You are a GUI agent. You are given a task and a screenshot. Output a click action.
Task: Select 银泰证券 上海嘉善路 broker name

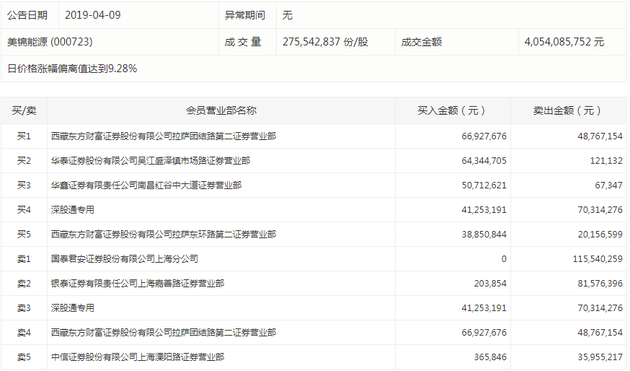(137, 283)
